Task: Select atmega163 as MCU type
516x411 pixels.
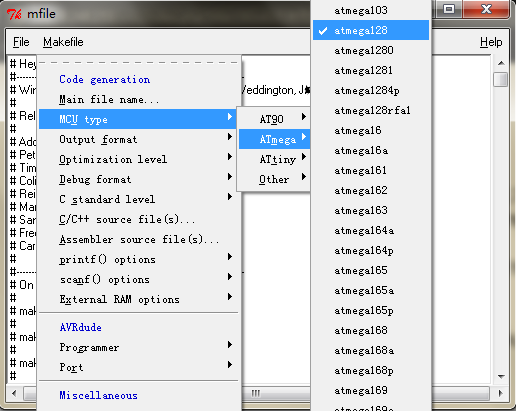Action: pos(371,210)
